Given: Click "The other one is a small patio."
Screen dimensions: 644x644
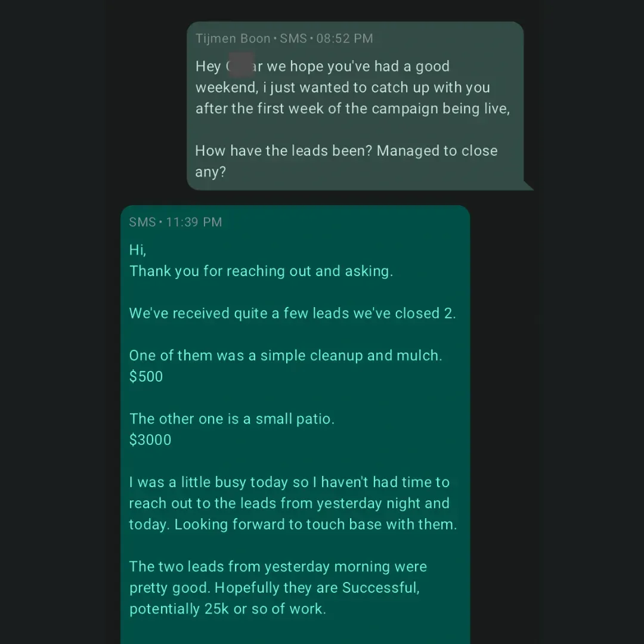Looking at the screenshot, I should pyautogui.click(x=231, y=419).
